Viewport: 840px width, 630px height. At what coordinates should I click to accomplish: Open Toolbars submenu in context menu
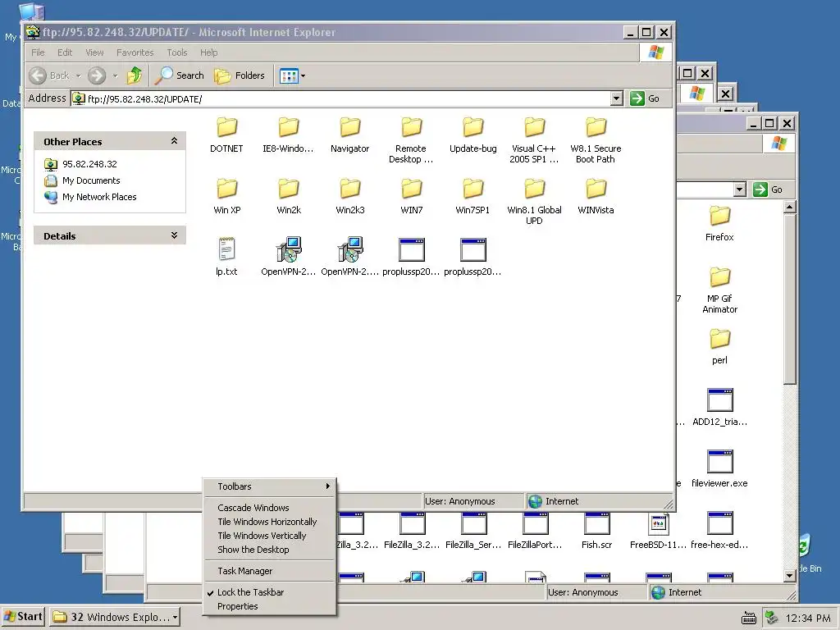[x=269, y=486]
